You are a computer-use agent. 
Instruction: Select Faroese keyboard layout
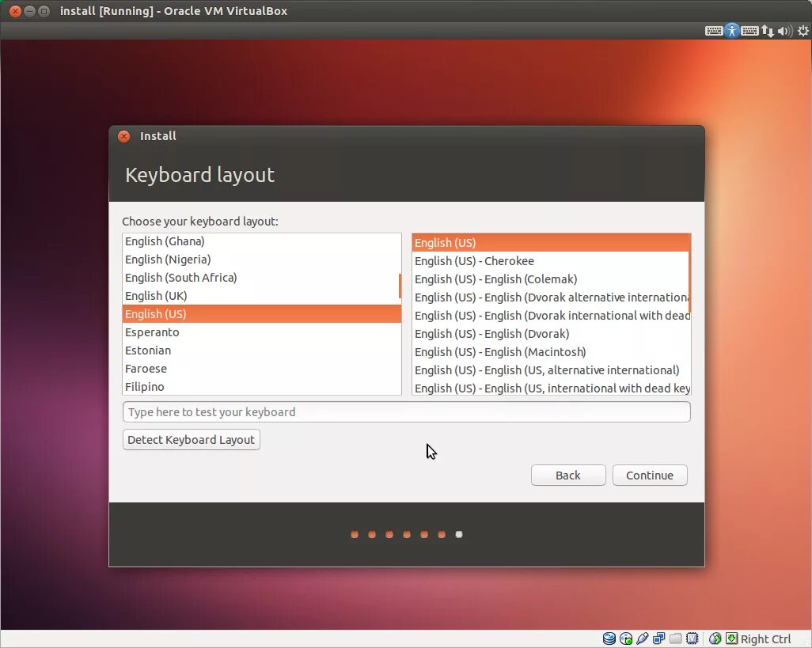261,369
